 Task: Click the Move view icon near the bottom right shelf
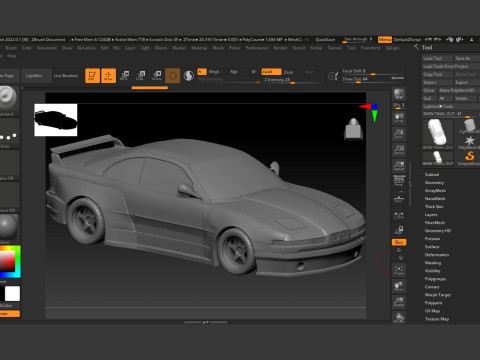click(x=399, y=286)
